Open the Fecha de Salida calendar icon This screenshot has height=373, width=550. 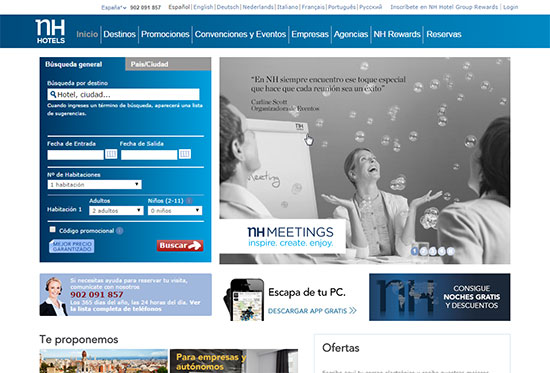[185, 154]
